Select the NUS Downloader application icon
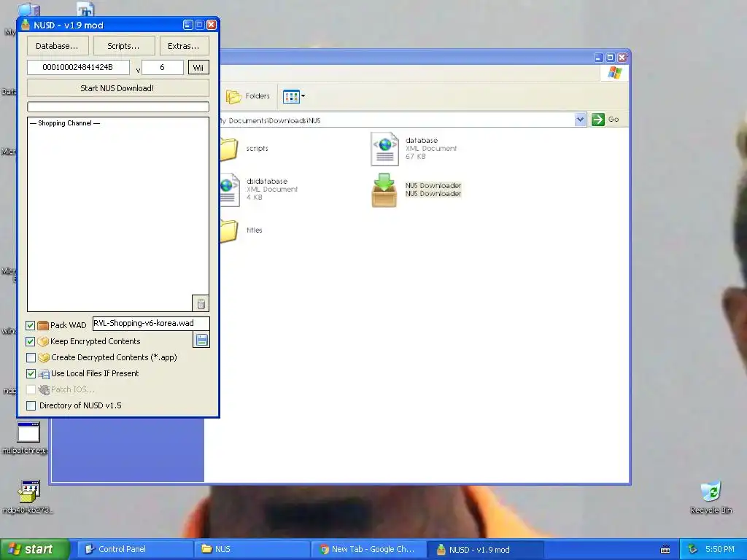The width and height of the screenshot is (747, 560). point(384,190)
